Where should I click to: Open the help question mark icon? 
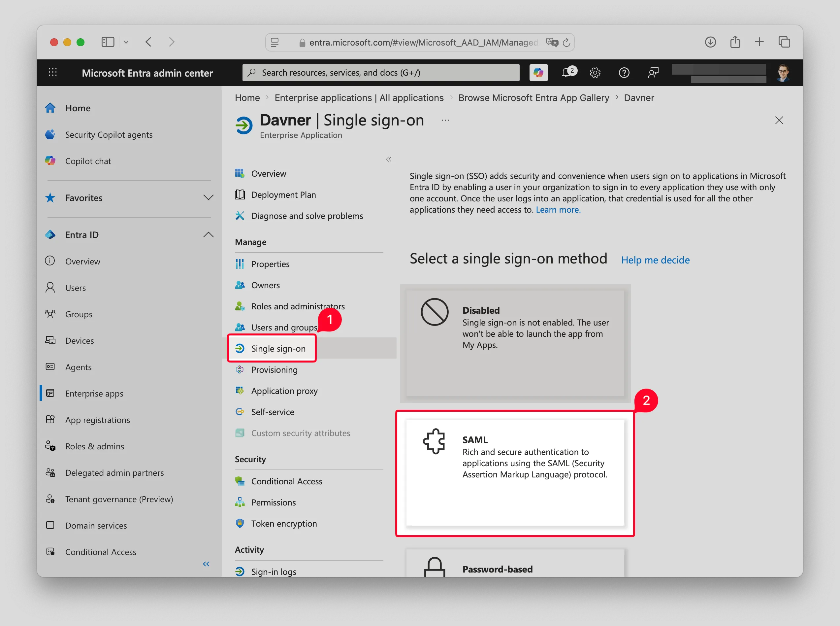tap(624, 72)
